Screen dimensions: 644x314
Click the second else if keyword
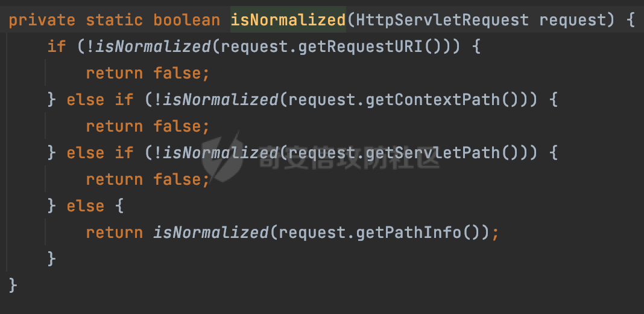pos(100,153)
